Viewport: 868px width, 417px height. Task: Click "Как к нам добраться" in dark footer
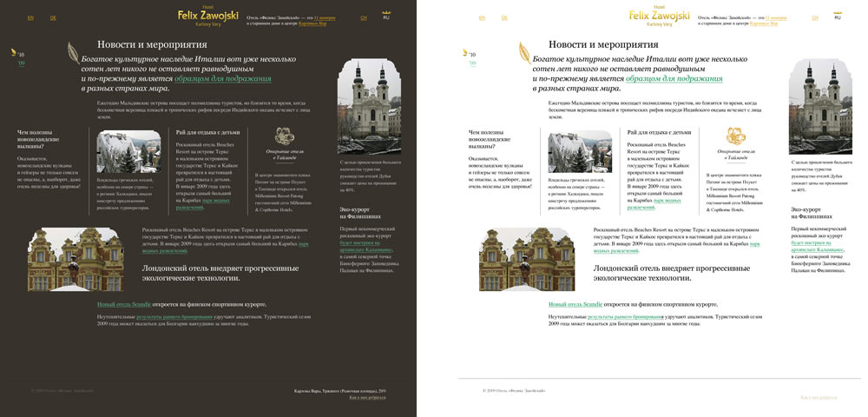(x=367, y=397)
